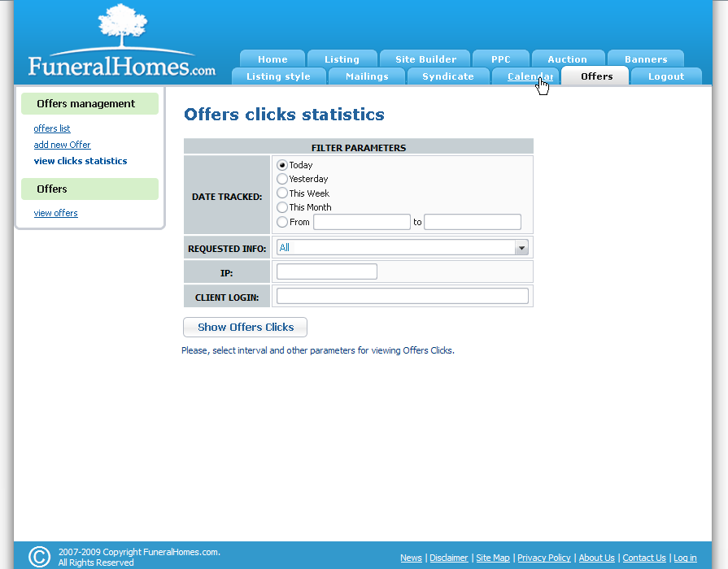
Task: Open the Mailings tab
Action: 366,76
